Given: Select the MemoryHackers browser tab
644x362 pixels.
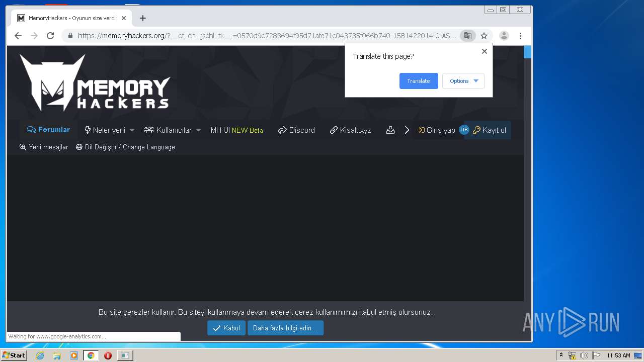Looking at the screenshot, I should pyautogui.click(x=71, y=18).
